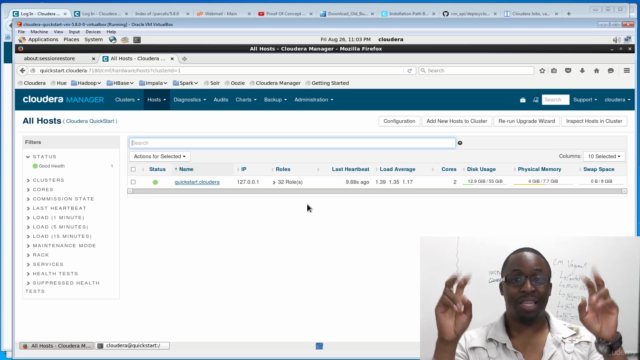Viewport: 640px width, 360px height.
Task: Click the volume speaker icon in GNOME panel
Action: [x=616, y=40]
